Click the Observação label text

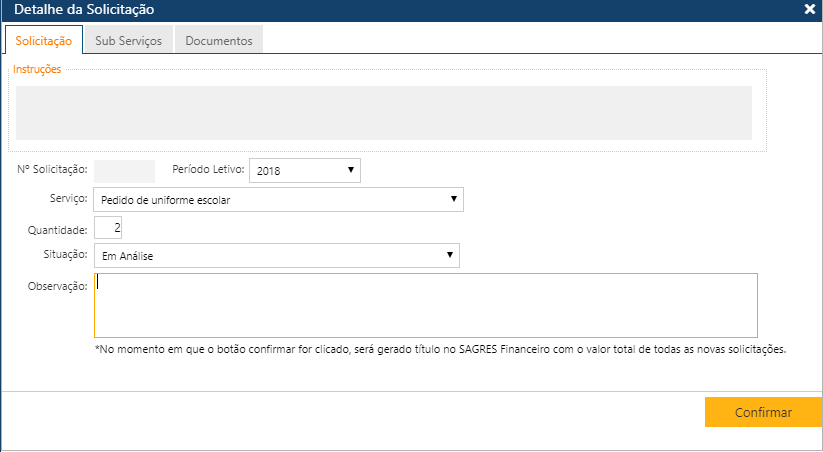click(x=60, y=286)
